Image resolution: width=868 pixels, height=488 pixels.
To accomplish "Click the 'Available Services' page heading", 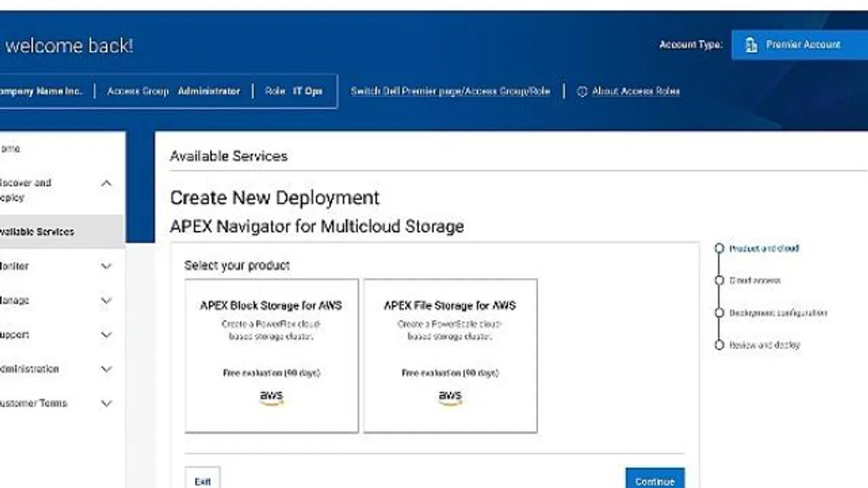I will tap(229, 156).
